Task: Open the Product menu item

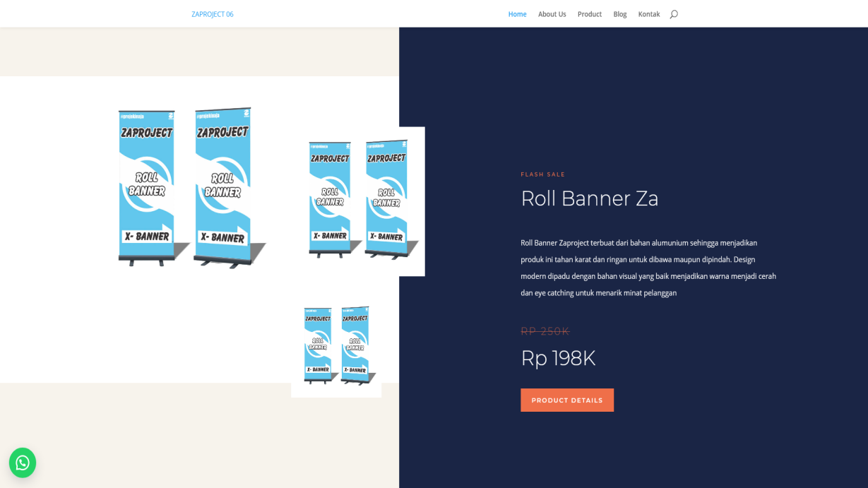Action: 590,14
